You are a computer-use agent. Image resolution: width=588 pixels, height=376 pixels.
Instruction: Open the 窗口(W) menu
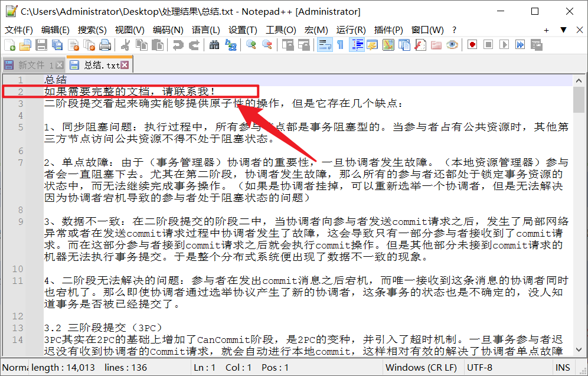[x=427, y=30]
